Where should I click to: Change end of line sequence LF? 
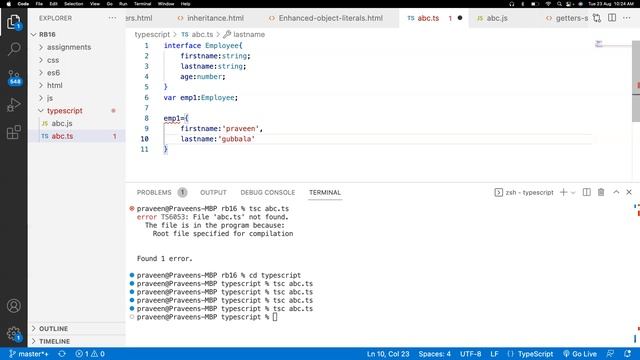tap(494, 354)
